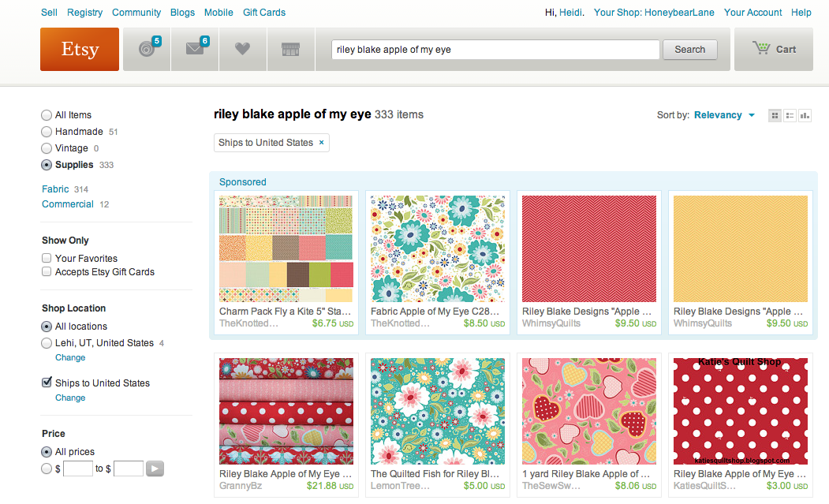Open the Charm Pack Fly a Kite thumbnail
This screenshot has height=504, width=829.
(286, 248)
